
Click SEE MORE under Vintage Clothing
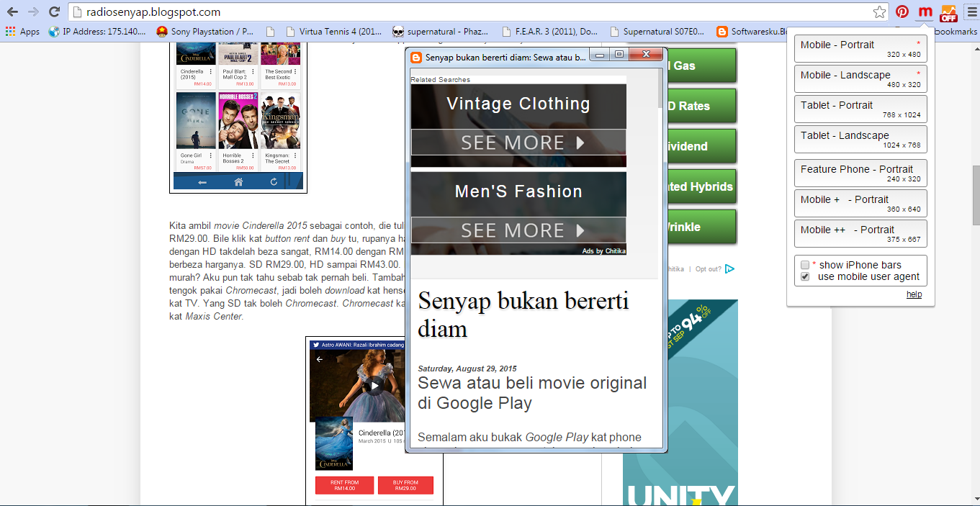tap(518, 143)
